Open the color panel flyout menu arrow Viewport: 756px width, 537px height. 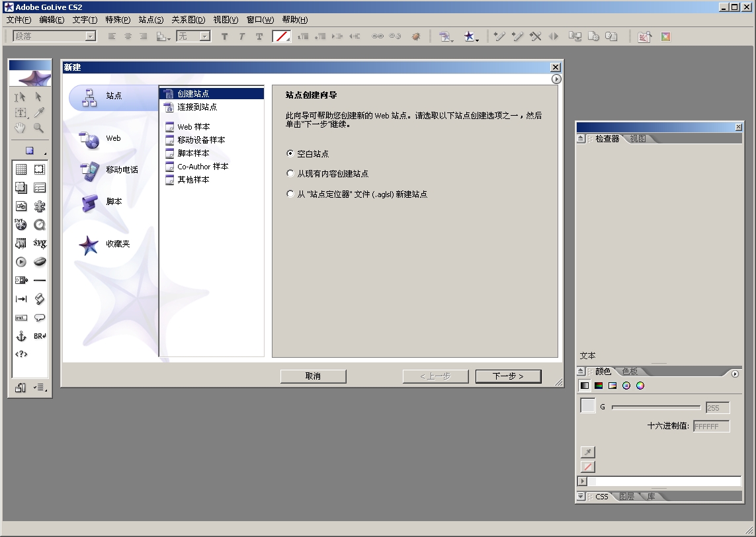(735, 374)
